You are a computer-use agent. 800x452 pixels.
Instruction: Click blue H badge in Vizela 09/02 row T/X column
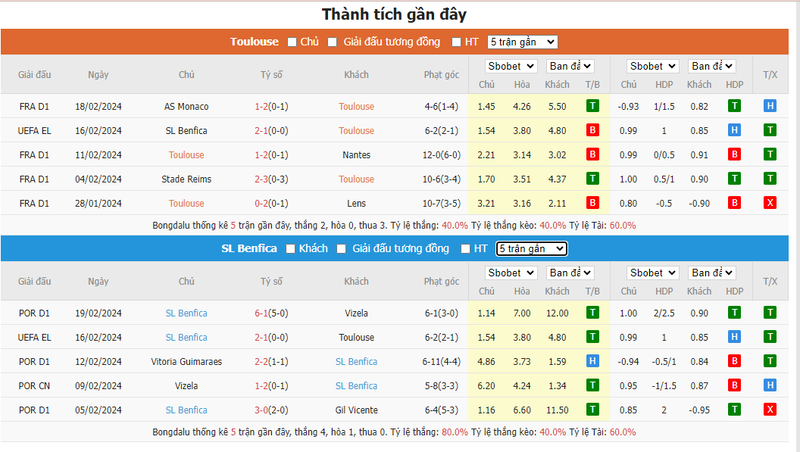click(x=770, y=385)
